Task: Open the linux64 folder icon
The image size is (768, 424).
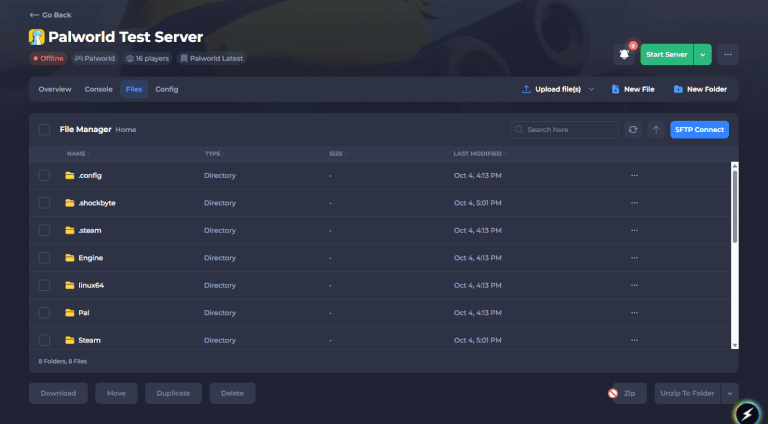Action: (x=70, y=285)
